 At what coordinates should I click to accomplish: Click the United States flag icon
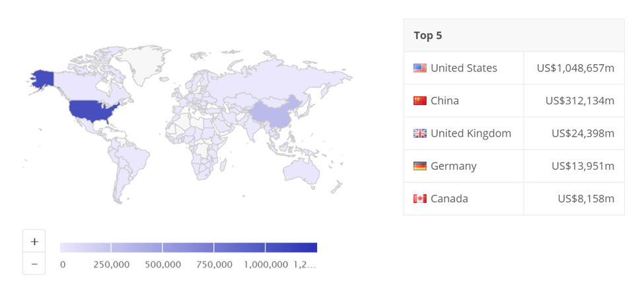point(419,68)
